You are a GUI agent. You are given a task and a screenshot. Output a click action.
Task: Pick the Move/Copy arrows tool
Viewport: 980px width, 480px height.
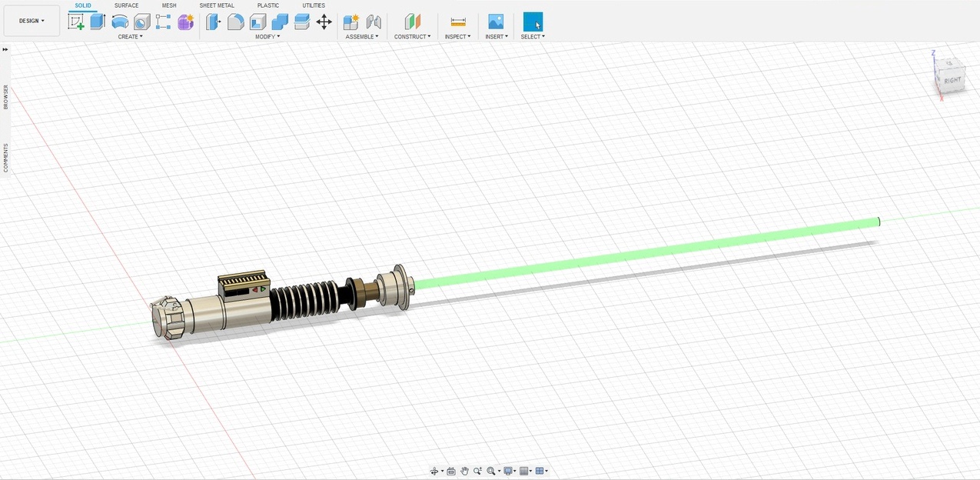pyautogui.click(x=324, y=22)
